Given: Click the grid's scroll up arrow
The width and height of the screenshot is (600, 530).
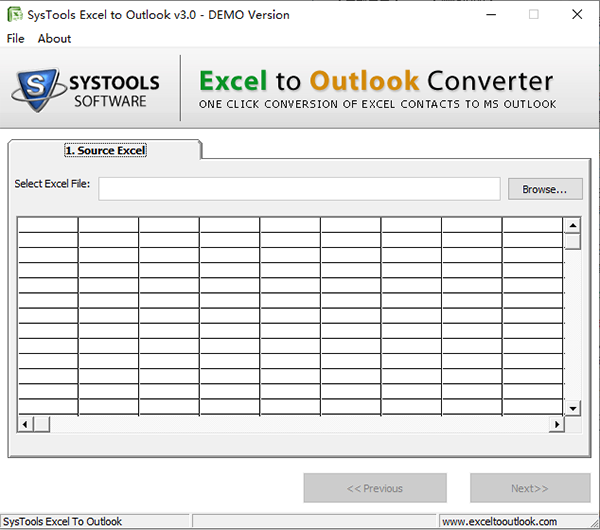Looking at the screenshot, I should pyautogui.click(x=572, y=225).
